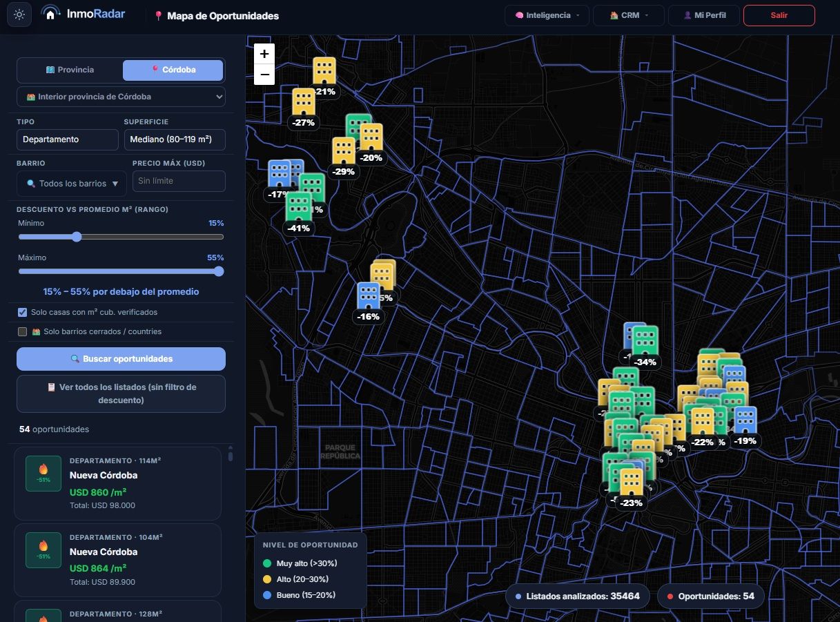Select the green building marker labeled -41%
Viewport: 840px width, 622px height.
pyautogui.click(x=299, y=206)
